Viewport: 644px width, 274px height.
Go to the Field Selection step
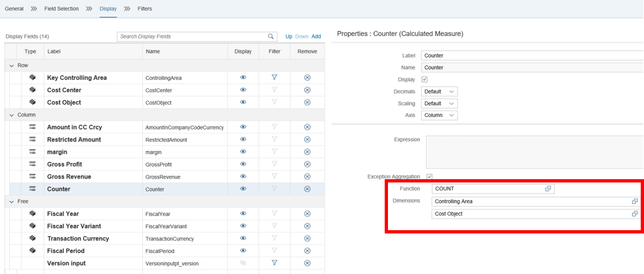(x=61, y=9)
